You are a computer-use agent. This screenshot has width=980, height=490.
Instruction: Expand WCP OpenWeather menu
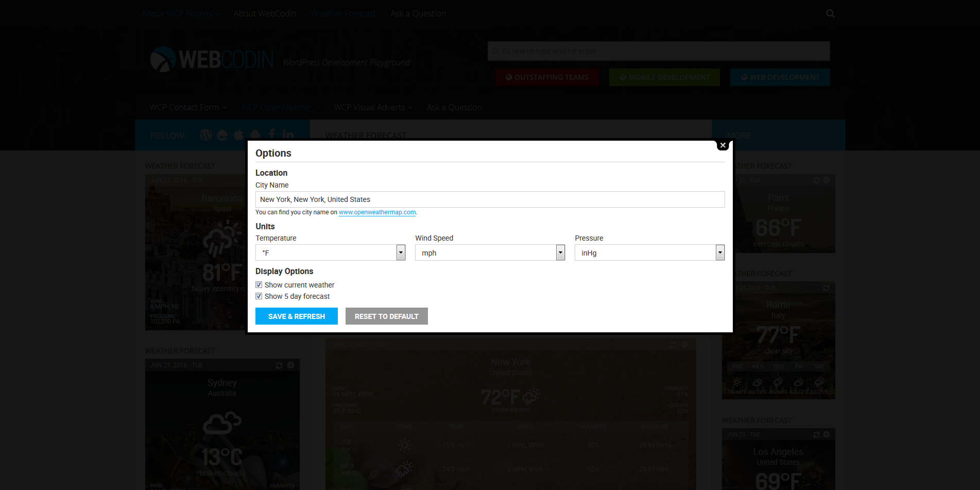(280, 107)
